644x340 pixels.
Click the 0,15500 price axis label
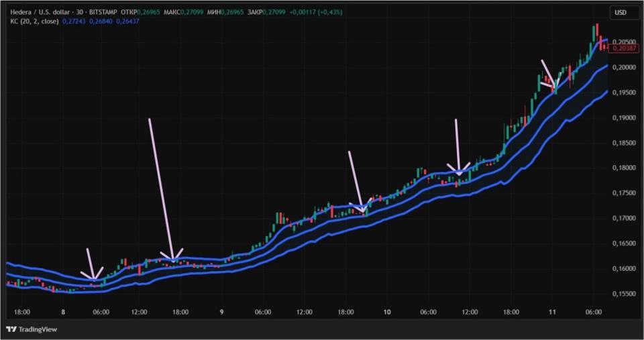(x=624, y=294)
